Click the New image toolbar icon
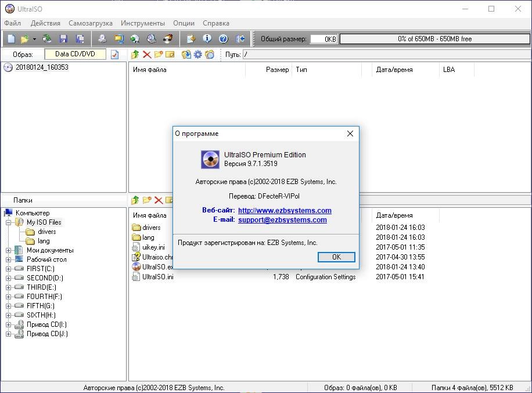532x393 pixels. (x=12, y=39)
